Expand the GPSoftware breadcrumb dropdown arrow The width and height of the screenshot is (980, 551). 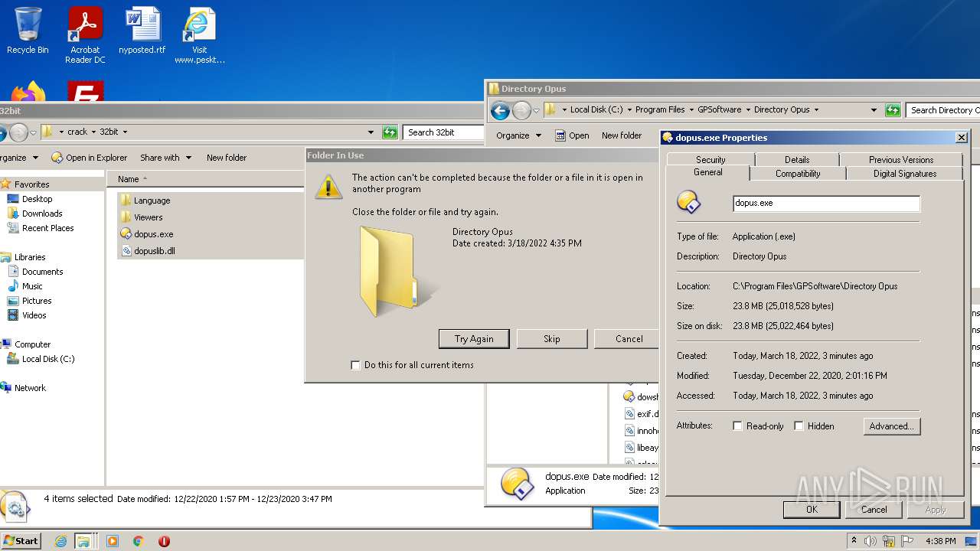(748, 110)
